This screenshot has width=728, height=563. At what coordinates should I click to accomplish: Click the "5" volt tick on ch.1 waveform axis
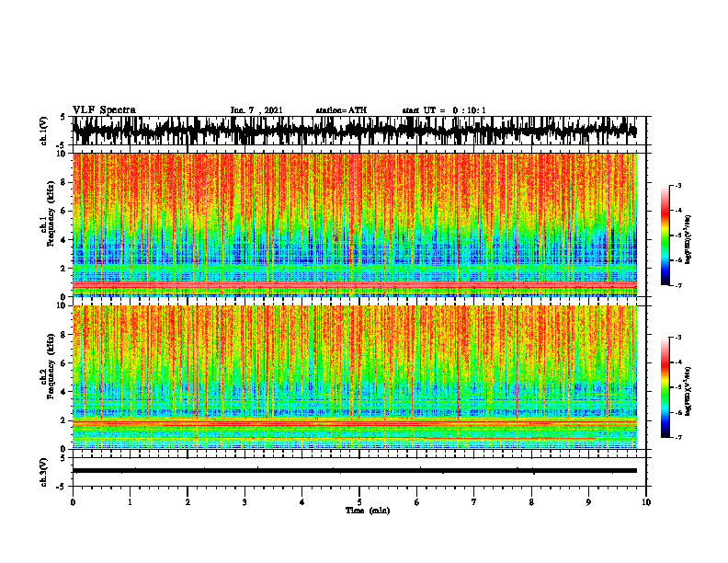(x=63, y=117)
